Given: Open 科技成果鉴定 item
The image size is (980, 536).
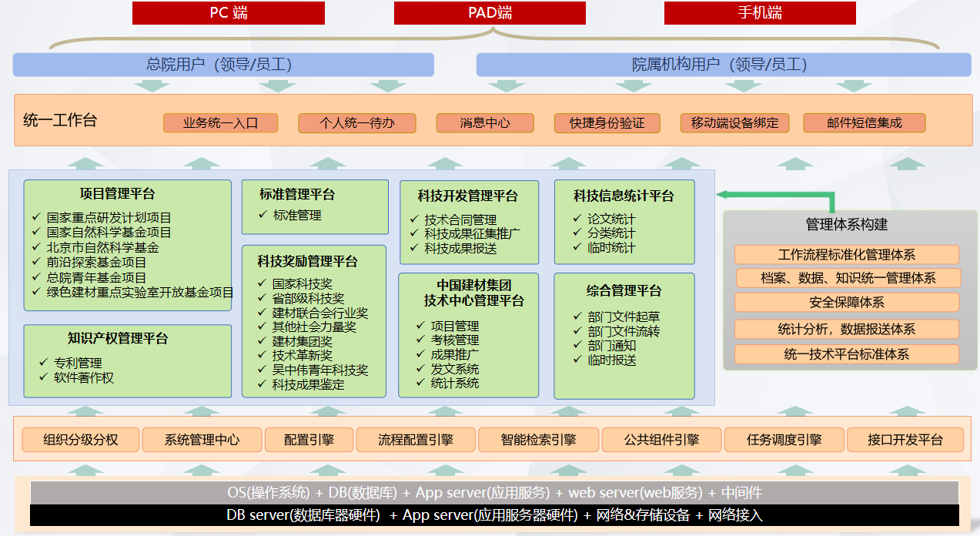Looking at the screenshot, I should tap(309, 384).
